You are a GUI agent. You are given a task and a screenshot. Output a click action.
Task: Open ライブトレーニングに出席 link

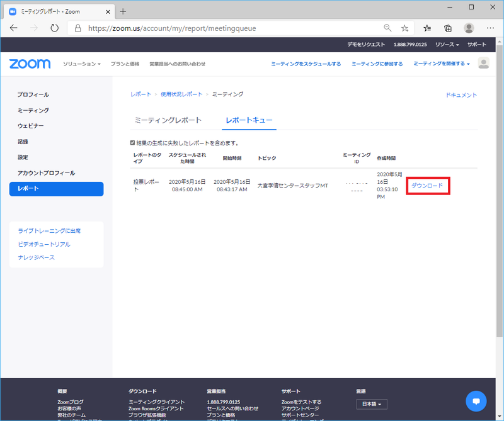pyautogui.click(x=49, y=231)
